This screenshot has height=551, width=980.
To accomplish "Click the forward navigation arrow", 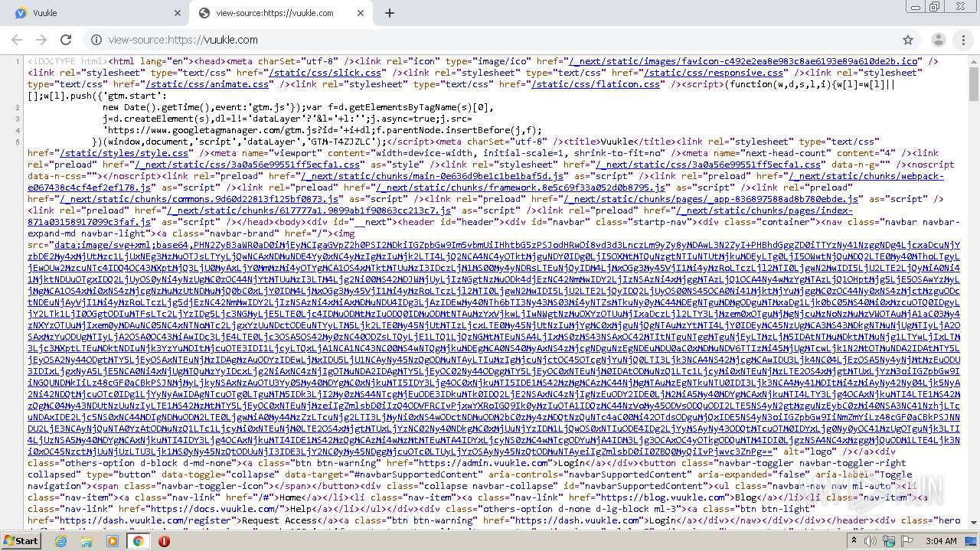I will [41, 40].
